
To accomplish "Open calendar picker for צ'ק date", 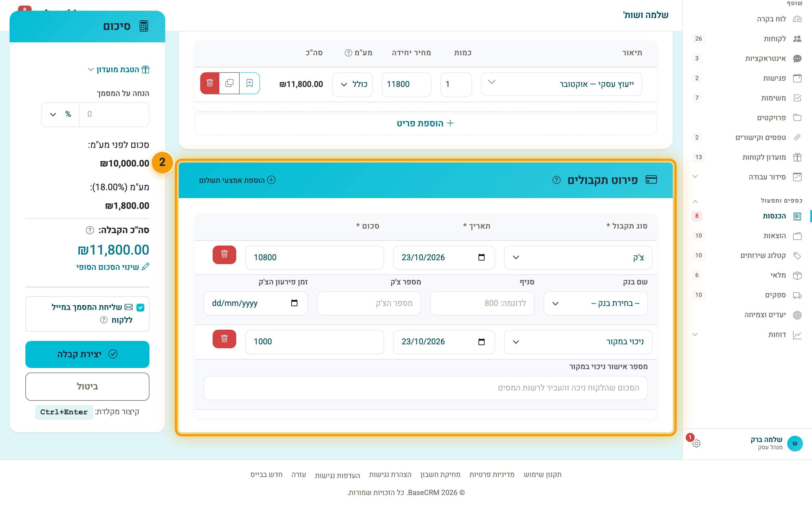I will pyautogui.click(x=481, y=257).
